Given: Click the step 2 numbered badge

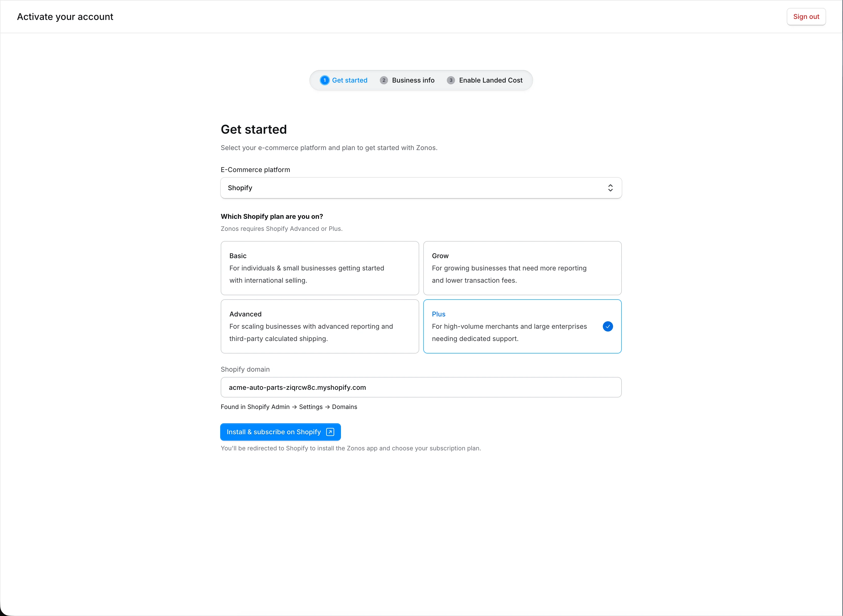Looking at the screenshot, I should 384,80.
